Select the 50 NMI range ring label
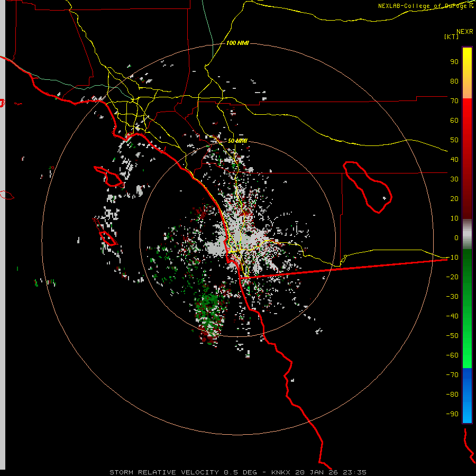This screenshot has height=476, width=476. click(x=237, y=141)
